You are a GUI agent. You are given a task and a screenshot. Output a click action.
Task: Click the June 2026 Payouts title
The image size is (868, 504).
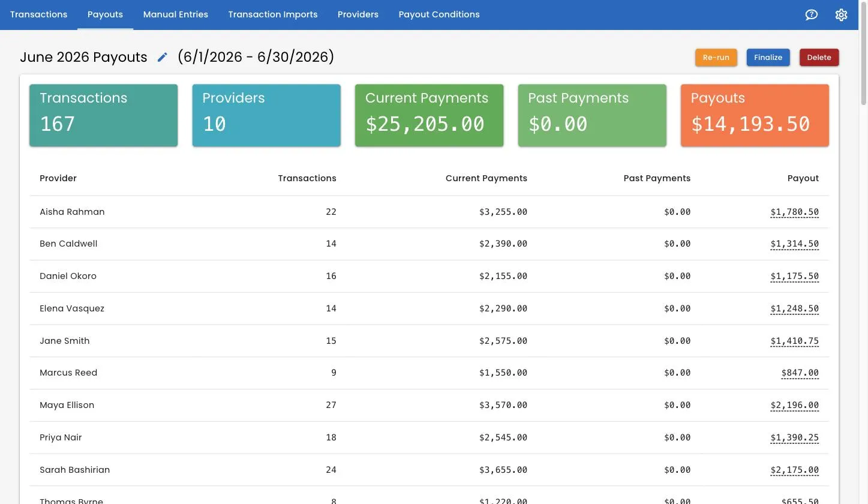pos(83,57)
